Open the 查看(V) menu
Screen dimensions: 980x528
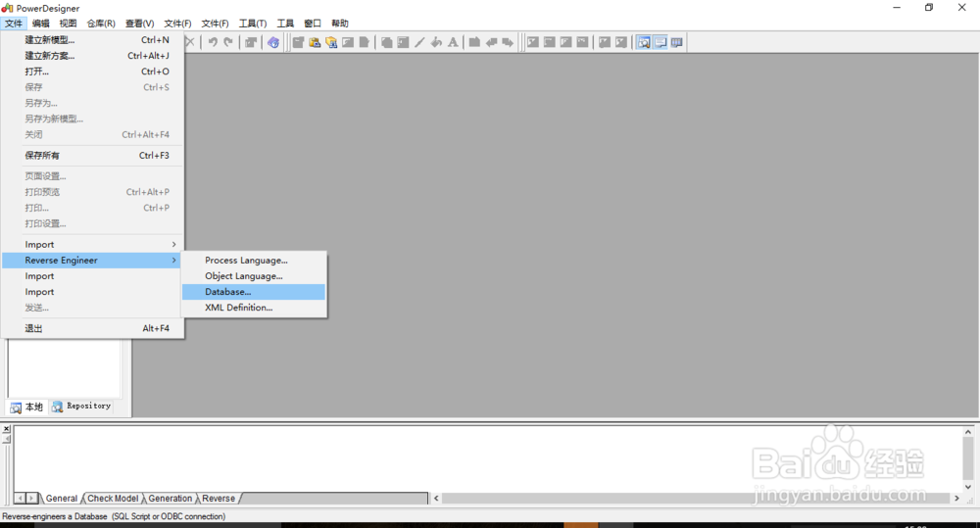point(139,24)
